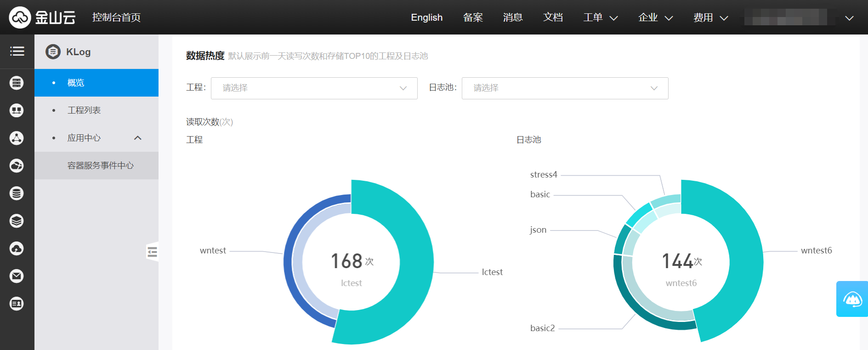The image size is (868, 350).
Task: Select 工程列表 in the sidebar
Action: click(84, 110)
